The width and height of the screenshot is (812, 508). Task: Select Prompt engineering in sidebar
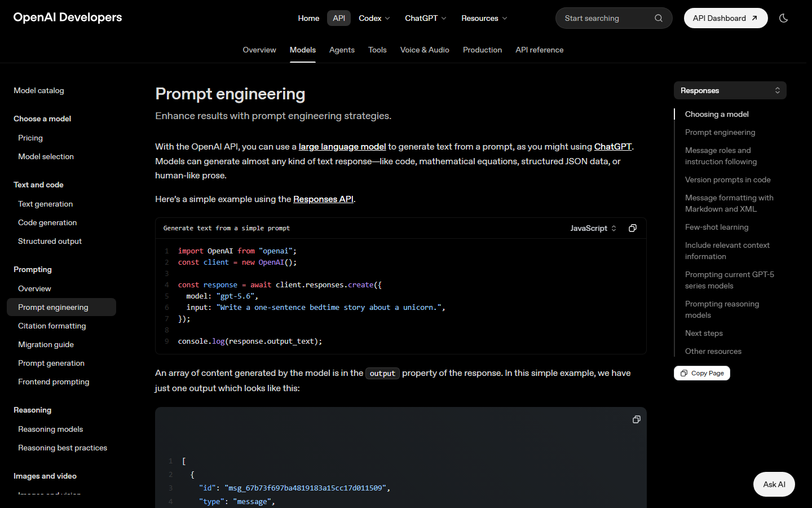pyautogui.click(x=61, y=307)
